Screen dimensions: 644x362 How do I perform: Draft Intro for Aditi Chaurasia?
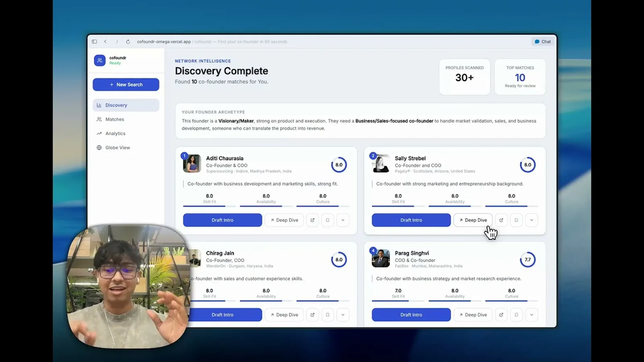coord(223,220)
